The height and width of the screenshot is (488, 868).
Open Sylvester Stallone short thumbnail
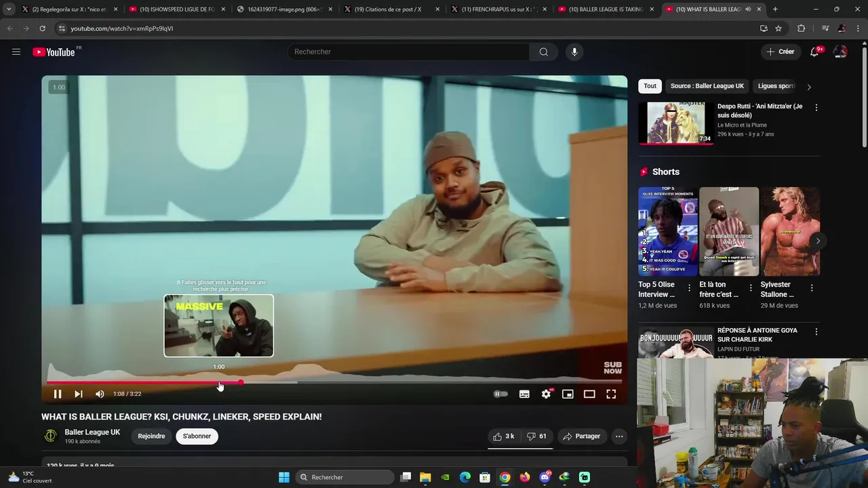(x=790, y=232)
